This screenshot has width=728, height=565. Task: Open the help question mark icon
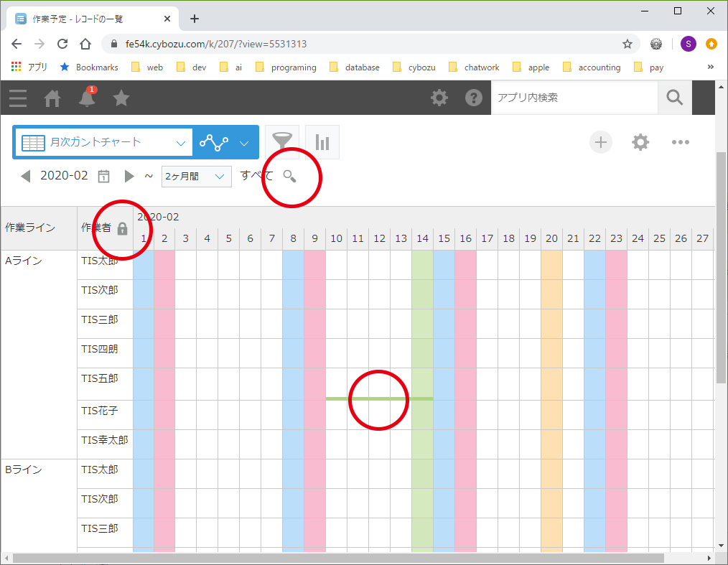(x=474, y=98)
